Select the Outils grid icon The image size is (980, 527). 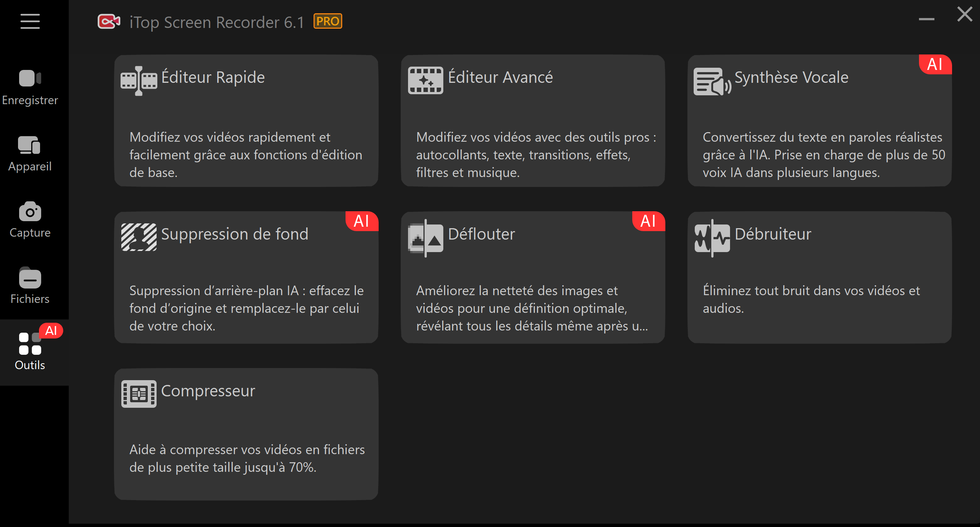(30, 343)
